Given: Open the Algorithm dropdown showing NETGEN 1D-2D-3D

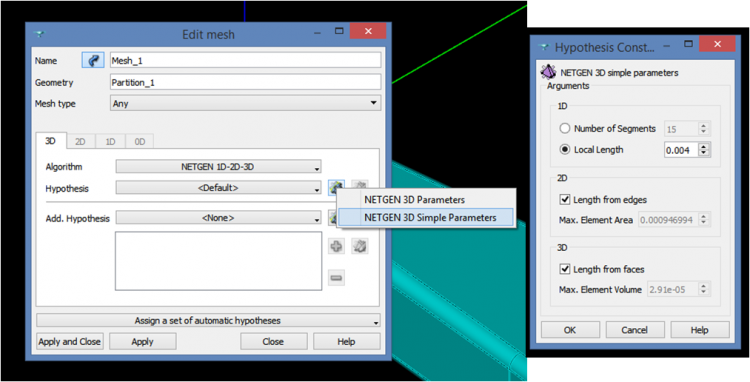Looking at the screenshot, I should tap(219, 167).
